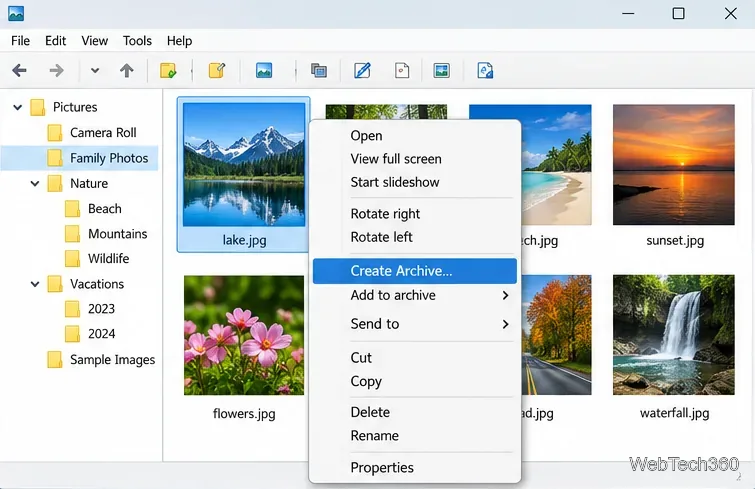This screenshot has width=755, height=489.
Task: Click the Sample Images folder icon
Action: pyautogui.click(x=55, y=360)
